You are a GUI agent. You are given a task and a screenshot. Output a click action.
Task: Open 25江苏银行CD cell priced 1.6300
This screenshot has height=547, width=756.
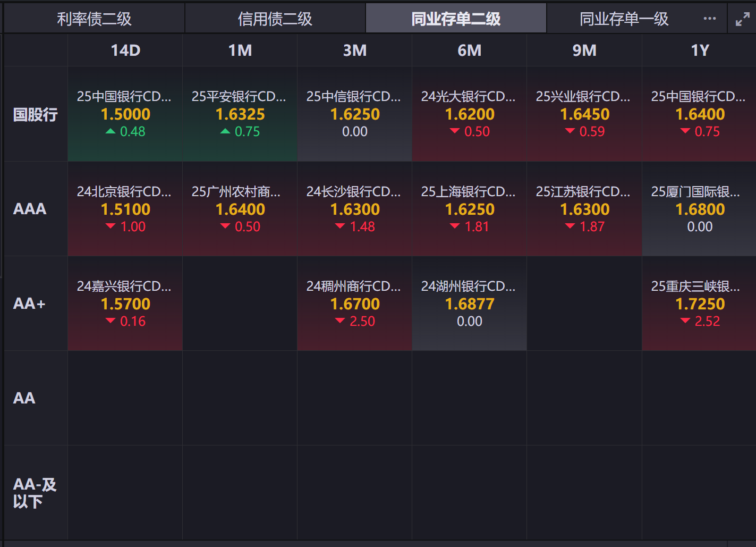point(584,209)
